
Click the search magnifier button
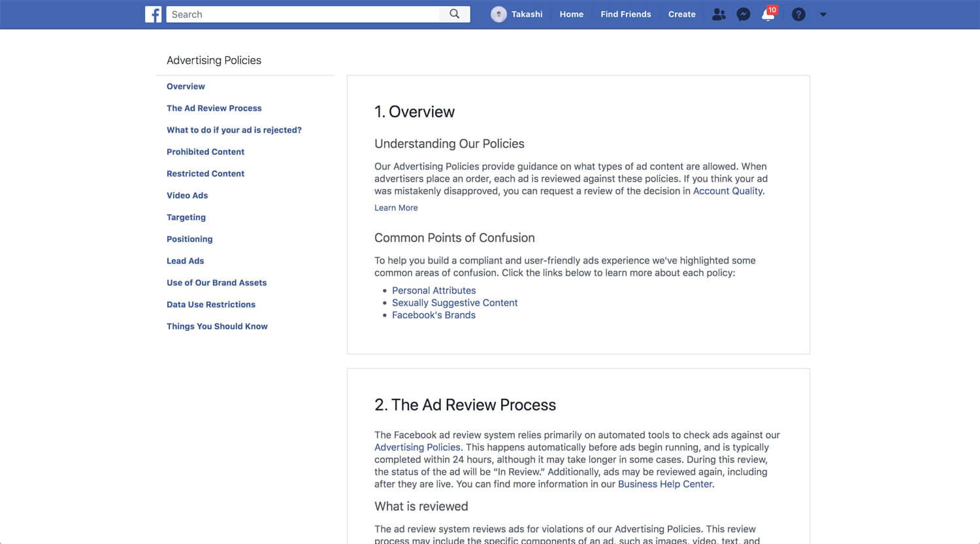pyautogui.click(x=455, y=14)
